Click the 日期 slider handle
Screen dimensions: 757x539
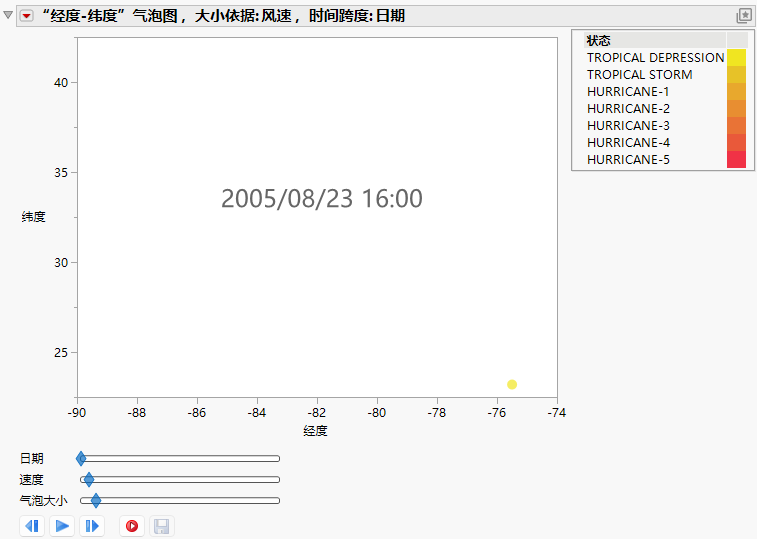click(81, 458)
